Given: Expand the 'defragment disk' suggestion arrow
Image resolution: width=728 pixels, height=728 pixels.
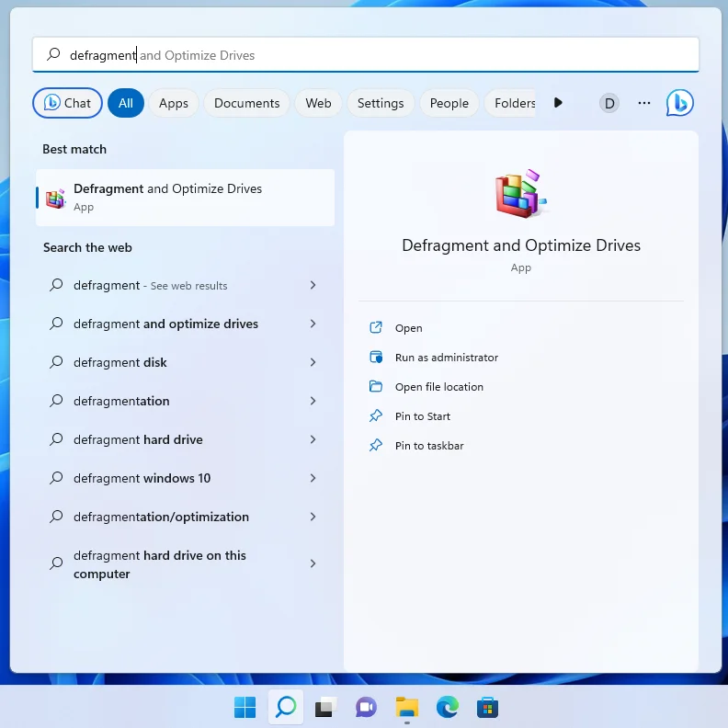Looking at the screenshot, I should (x=313, y=362).
